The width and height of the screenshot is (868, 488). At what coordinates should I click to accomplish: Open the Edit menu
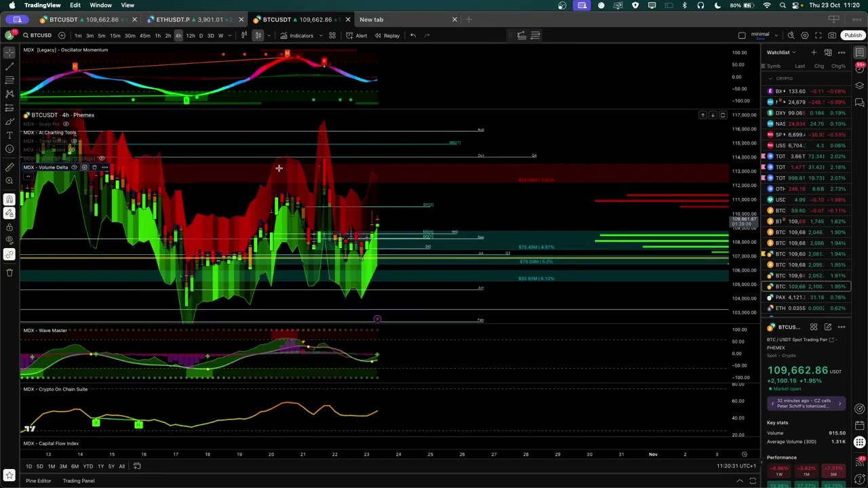(75, 5)
